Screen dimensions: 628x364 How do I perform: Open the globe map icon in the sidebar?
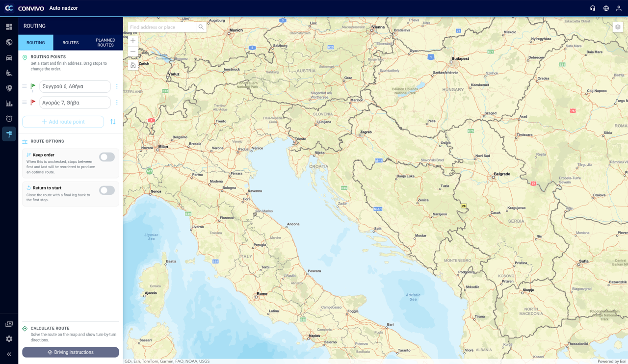(x=9, y=42)
